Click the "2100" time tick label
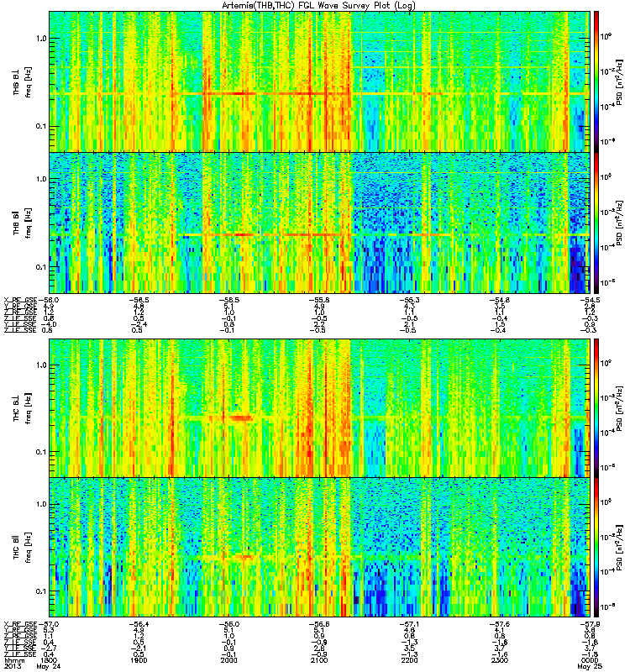This screenshot has width=630, height=672. (x=319, y=660)
